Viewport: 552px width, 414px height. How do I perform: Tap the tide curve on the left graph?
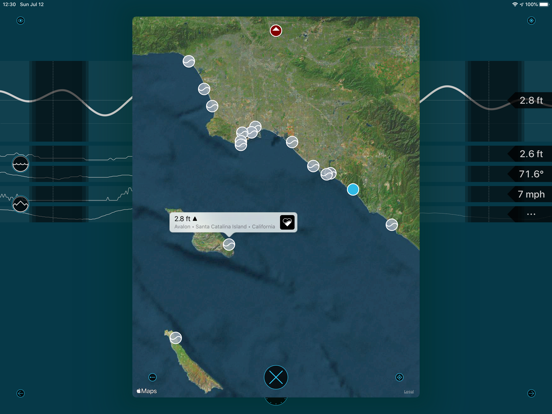pos(66,102)
